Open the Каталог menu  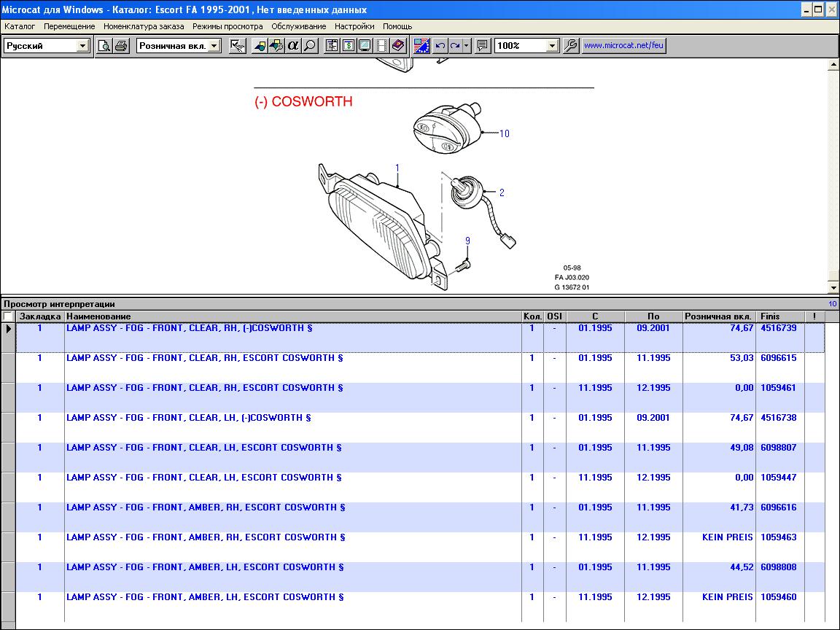20,26
